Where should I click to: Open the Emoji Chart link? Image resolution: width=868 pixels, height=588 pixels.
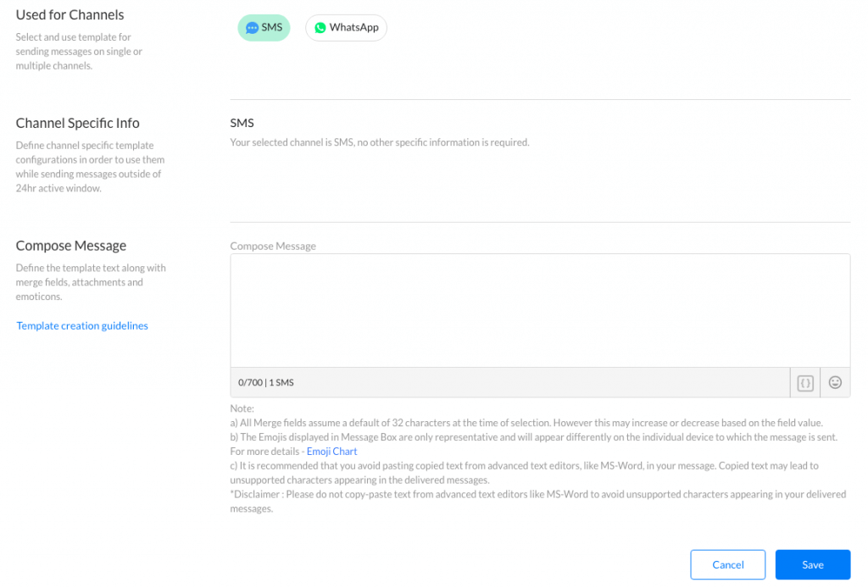pos(331,451)
